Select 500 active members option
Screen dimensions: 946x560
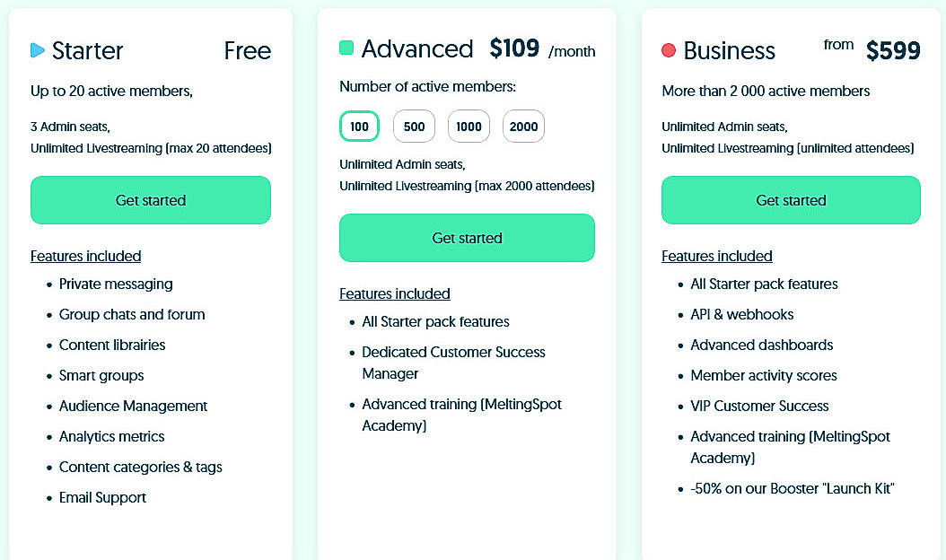(x=414, y=127)
